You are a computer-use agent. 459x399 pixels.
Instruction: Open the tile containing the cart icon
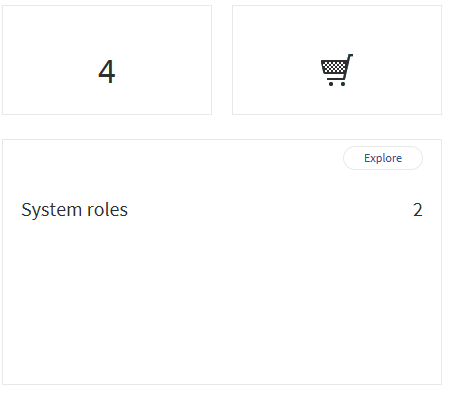coord(337,60)
